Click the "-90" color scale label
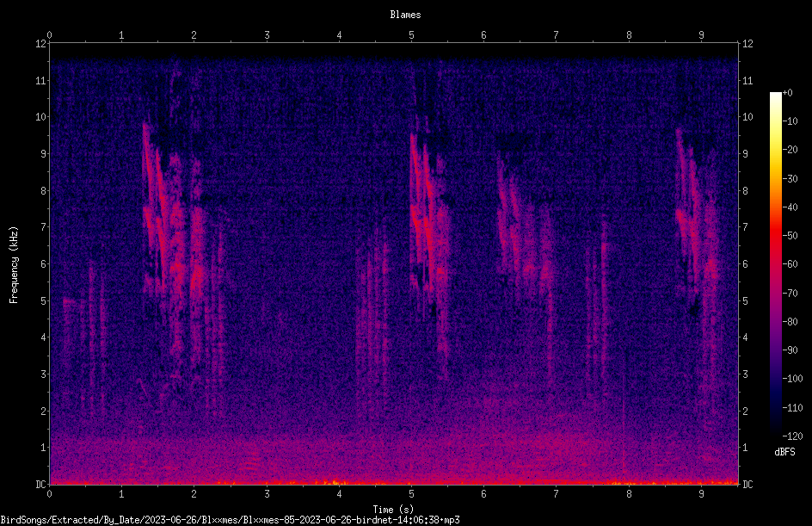The image size is (812, 526). pos(790,350)
